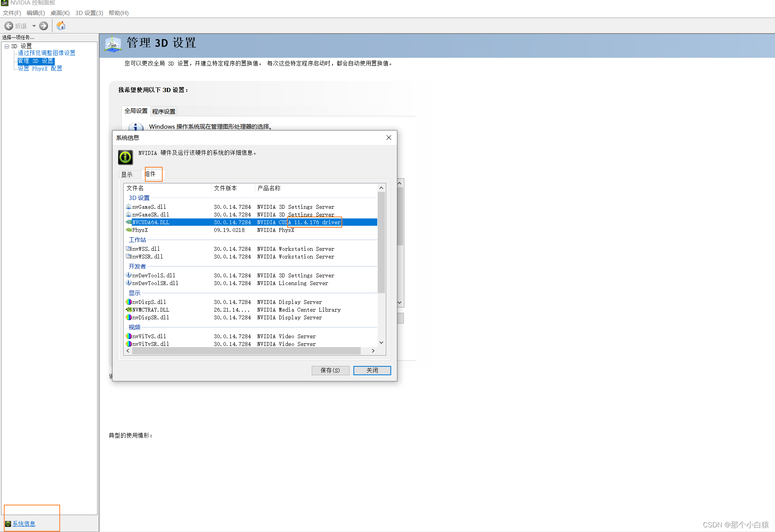Click NVIDIA Licensing Server product name
The width and height of the screenshot is (775, 532).
click(293, 283)
